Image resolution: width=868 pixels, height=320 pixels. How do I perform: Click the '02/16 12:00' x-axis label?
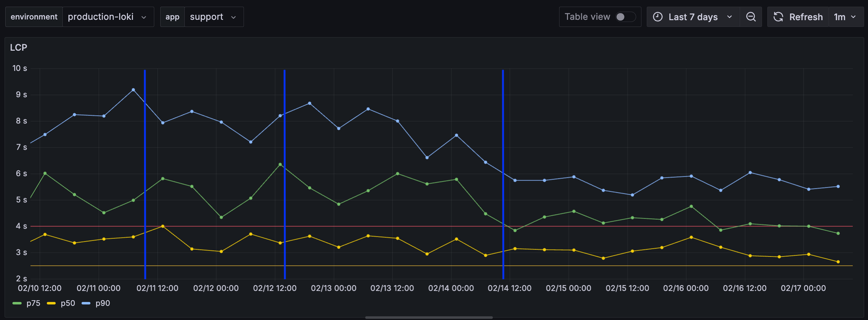click(745, 288)
